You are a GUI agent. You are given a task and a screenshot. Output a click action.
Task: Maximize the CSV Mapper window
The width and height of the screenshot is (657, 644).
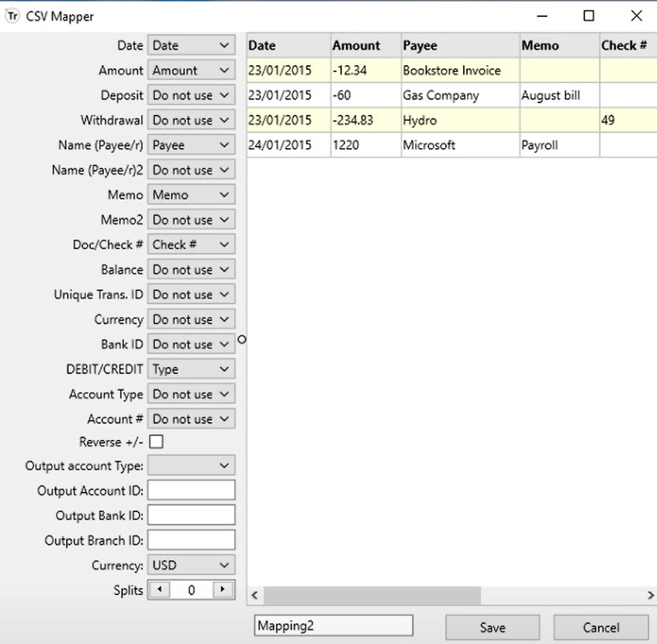click(589, 16)
